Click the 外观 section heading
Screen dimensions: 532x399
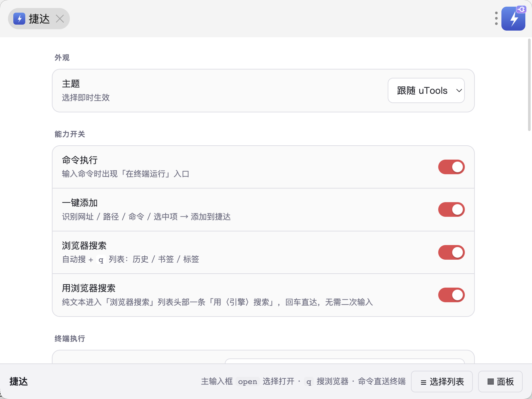click(62, 58)
